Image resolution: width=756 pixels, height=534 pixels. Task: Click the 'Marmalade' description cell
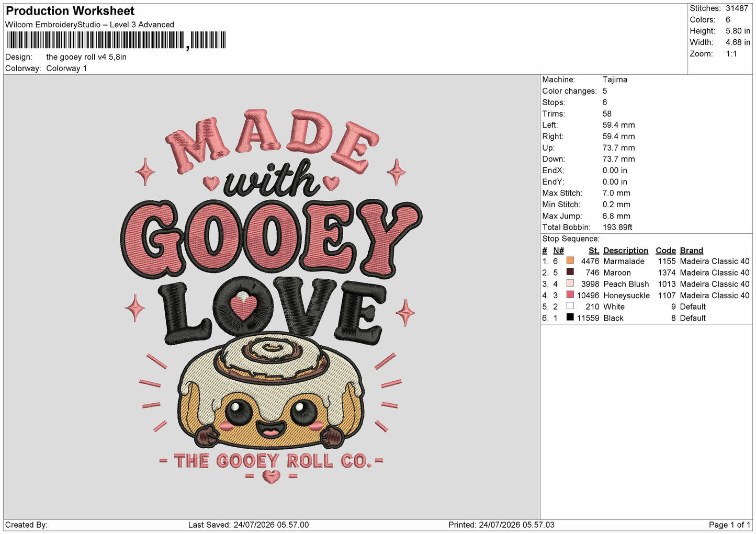(x=624, y=262)
